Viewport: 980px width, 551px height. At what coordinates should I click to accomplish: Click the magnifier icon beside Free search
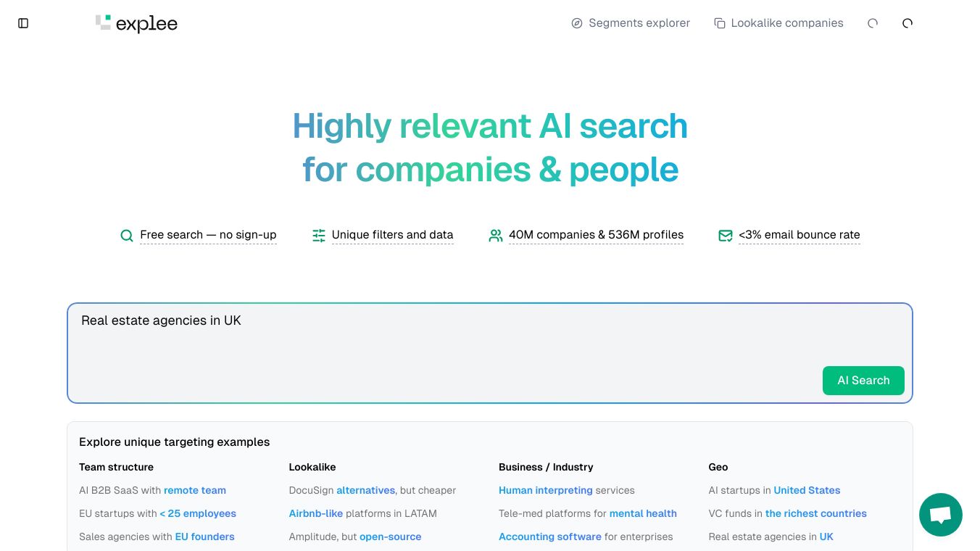tap(127, 236)
